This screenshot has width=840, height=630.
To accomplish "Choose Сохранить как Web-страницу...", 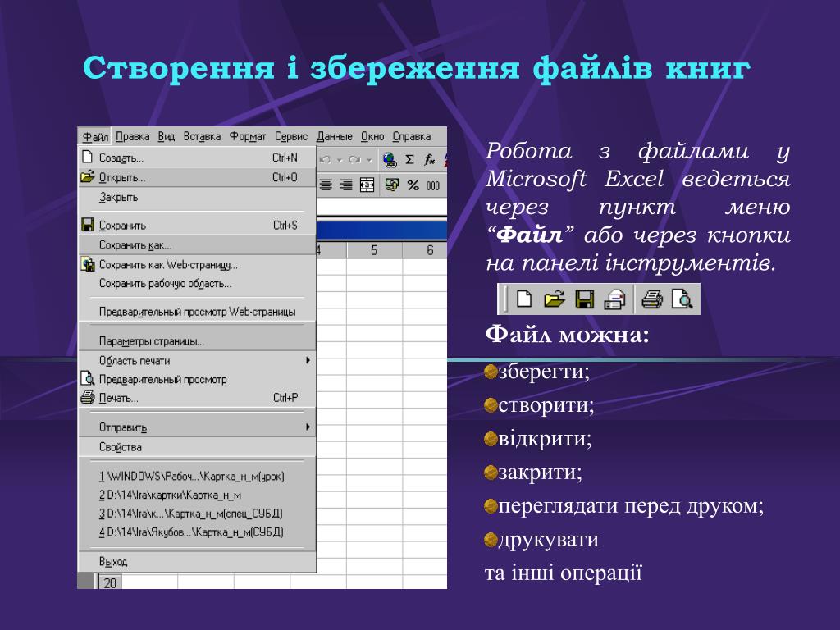I will click(197, 265).
